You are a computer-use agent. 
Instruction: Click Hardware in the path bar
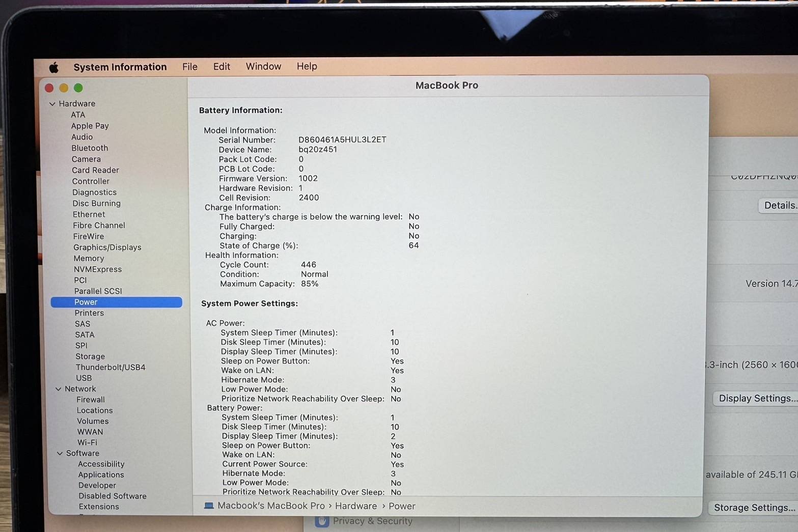356,506
